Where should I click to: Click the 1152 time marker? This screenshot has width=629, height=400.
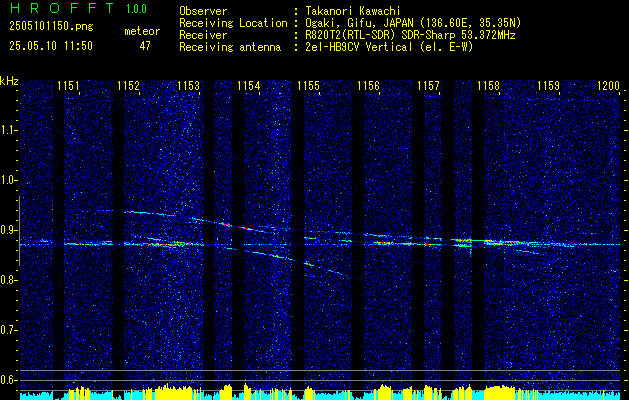[128, 85]
